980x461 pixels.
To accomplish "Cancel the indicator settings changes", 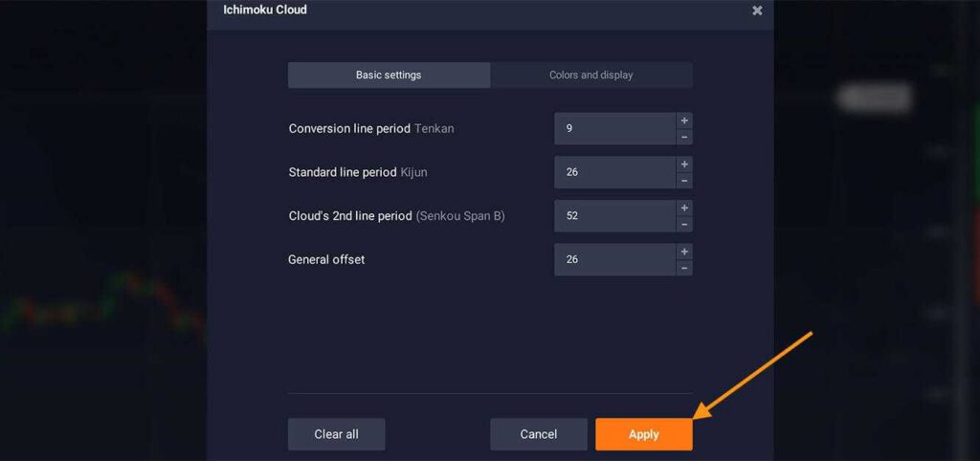I will coord(538,434).
